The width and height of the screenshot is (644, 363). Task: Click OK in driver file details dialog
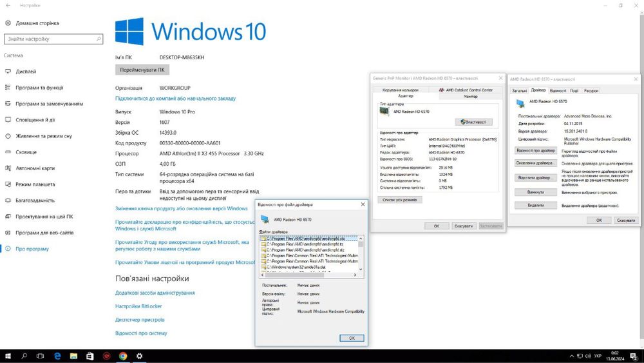pyautogui.click(x=352, y=338)
